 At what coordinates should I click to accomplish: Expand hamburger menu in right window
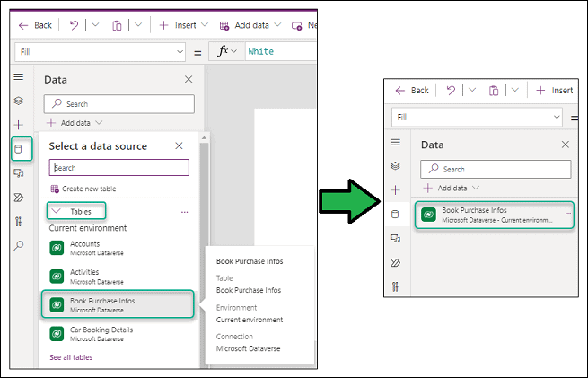[x=395, y=142]
